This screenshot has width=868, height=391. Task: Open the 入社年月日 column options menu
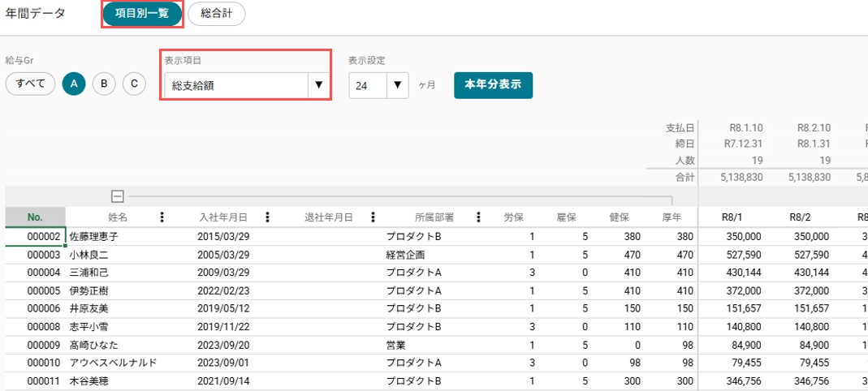click(x=267, y=217)
